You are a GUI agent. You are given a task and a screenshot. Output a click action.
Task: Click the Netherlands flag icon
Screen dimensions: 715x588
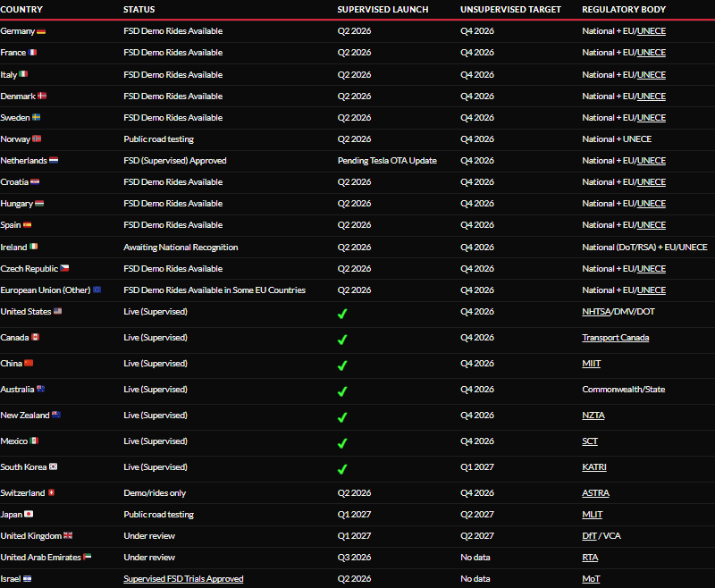(54, 161)
